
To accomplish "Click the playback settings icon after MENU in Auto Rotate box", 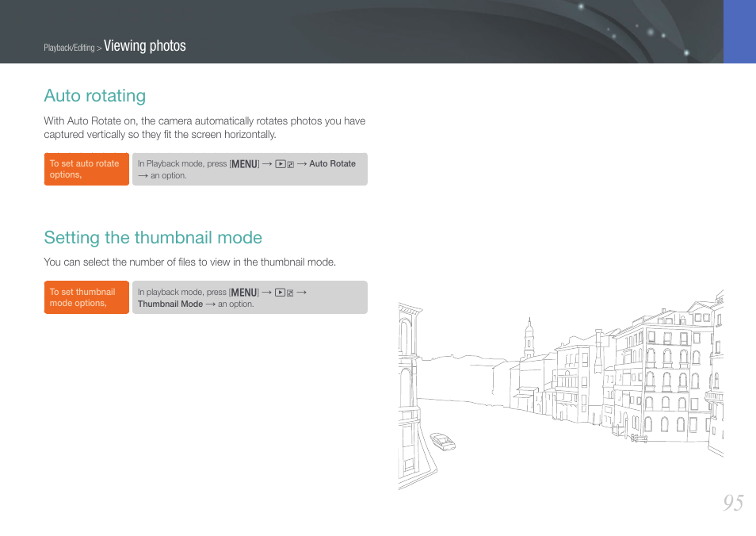I will tap(284, 164).
